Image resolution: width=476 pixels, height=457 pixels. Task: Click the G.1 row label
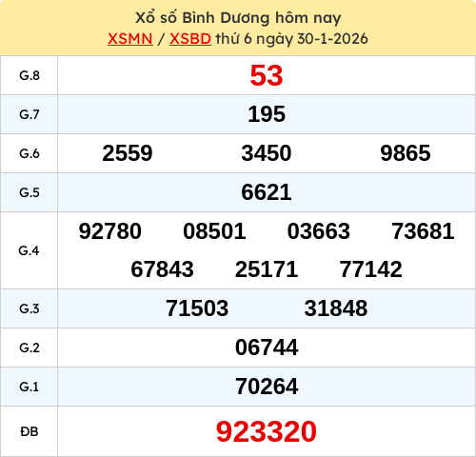[29, 387]
